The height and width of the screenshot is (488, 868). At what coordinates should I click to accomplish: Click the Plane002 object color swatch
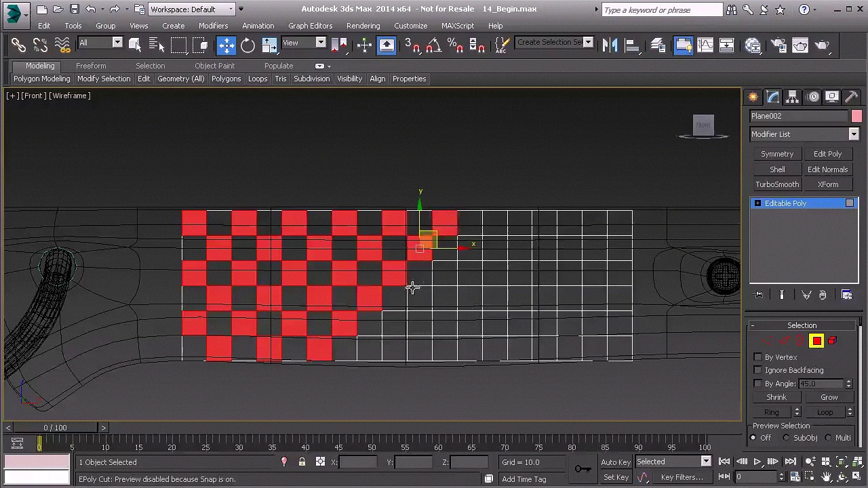(x=856, y=116)
